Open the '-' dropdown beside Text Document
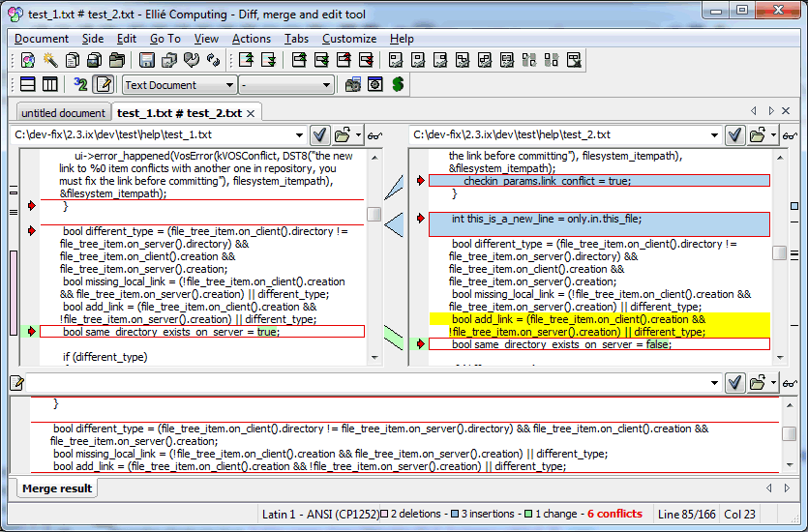Viewport: 808px width, 532px height. (286, 85)
